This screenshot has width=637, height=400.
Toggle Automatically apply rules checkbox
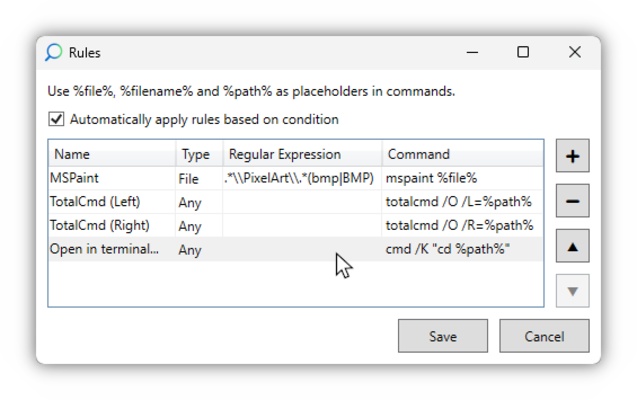coord(56,119)
